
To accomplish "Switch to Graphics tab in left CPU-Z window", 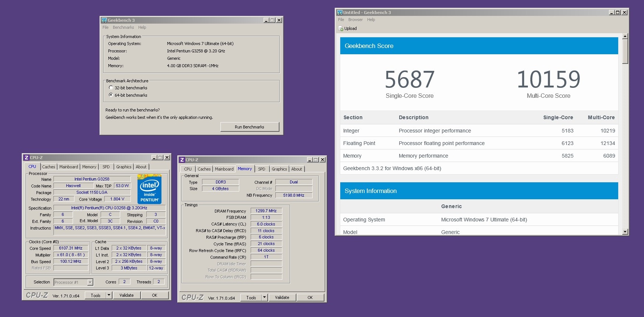I will tap(124, 167).
